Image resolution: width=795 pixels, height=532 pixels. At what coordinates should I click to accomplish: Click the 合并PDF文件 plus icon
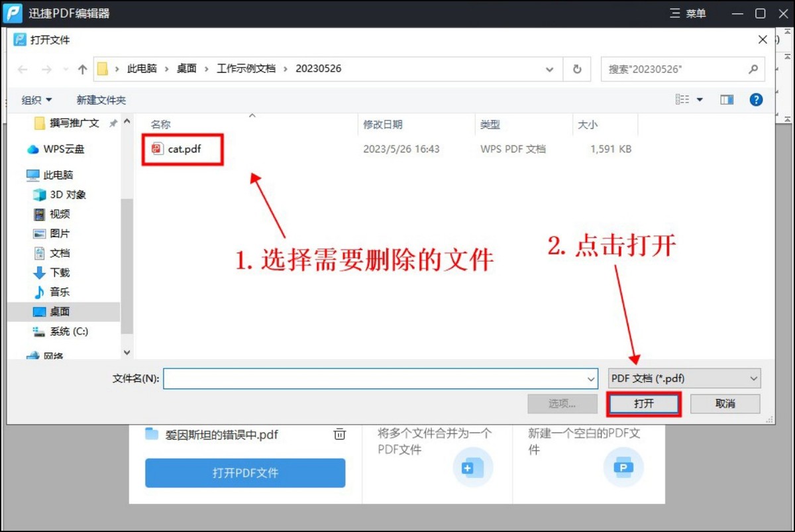tap(472, 467)
